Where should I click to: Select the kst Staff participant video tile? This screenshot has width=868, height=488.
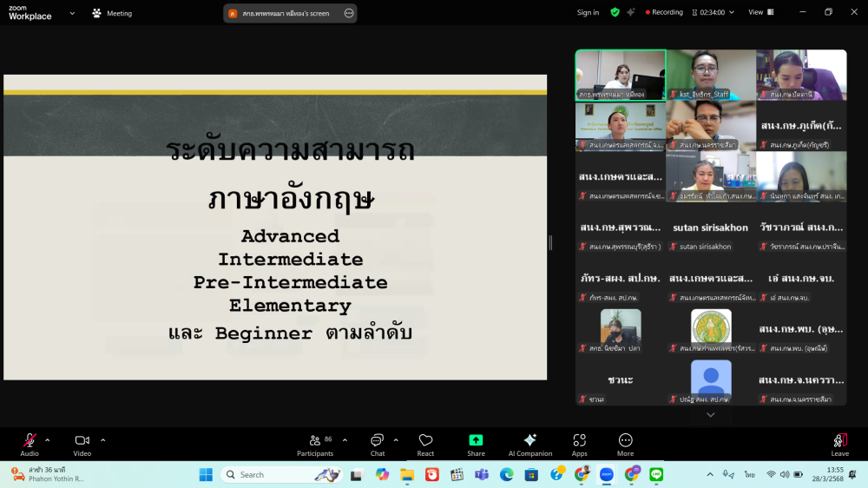point(711,75)
